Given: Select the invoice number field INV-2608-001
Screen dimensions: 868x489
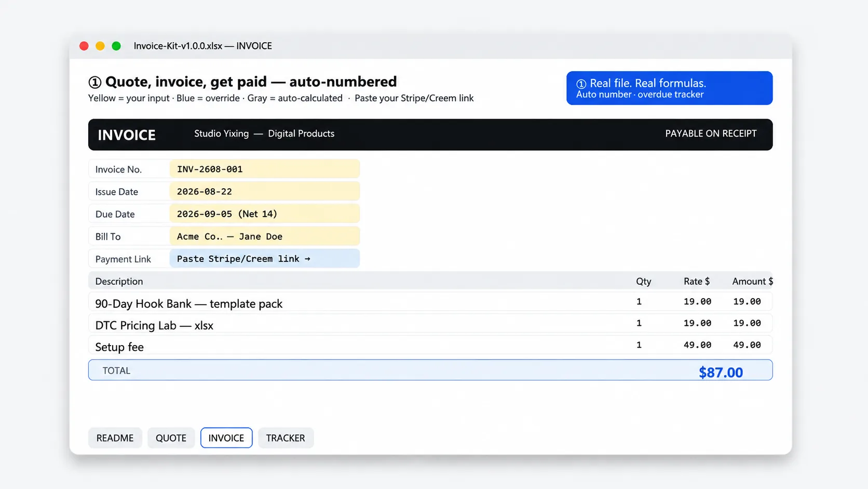Looking at the screenshot, I should (x=264, y=169).
